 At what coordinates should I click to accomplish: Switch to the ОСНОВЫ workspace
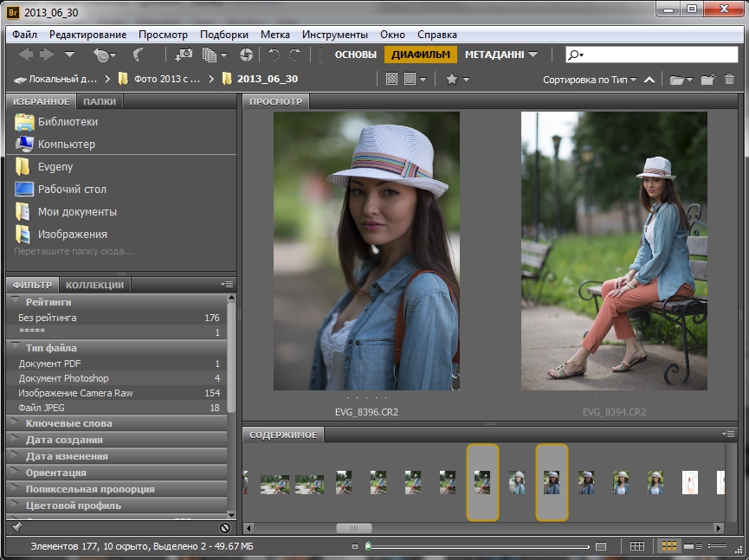(356, 55)
